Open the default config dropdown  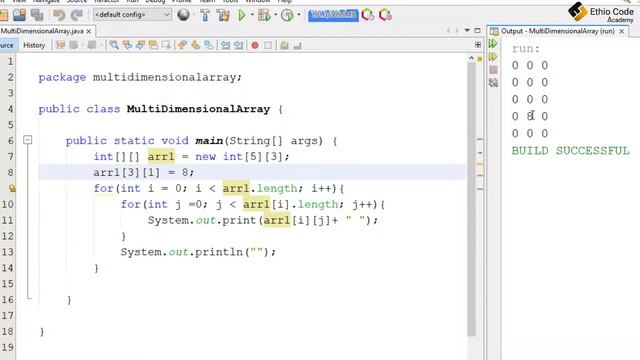132,15
